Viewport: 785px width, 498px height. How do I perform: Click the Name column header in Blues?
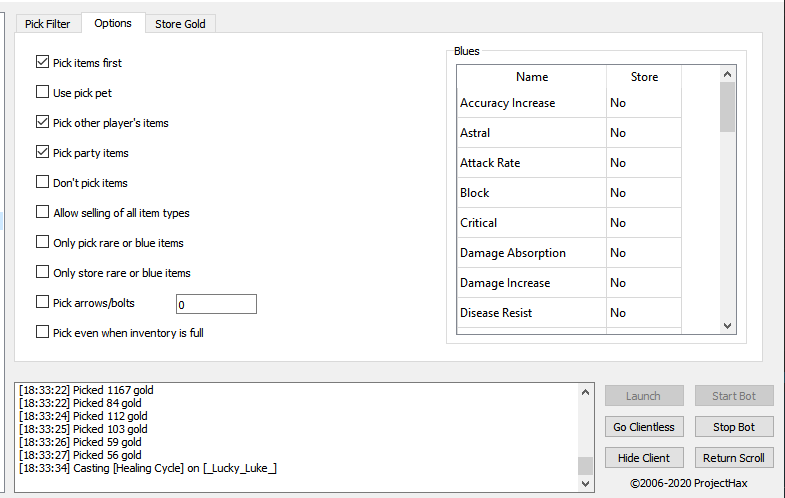tap(532, 77)
